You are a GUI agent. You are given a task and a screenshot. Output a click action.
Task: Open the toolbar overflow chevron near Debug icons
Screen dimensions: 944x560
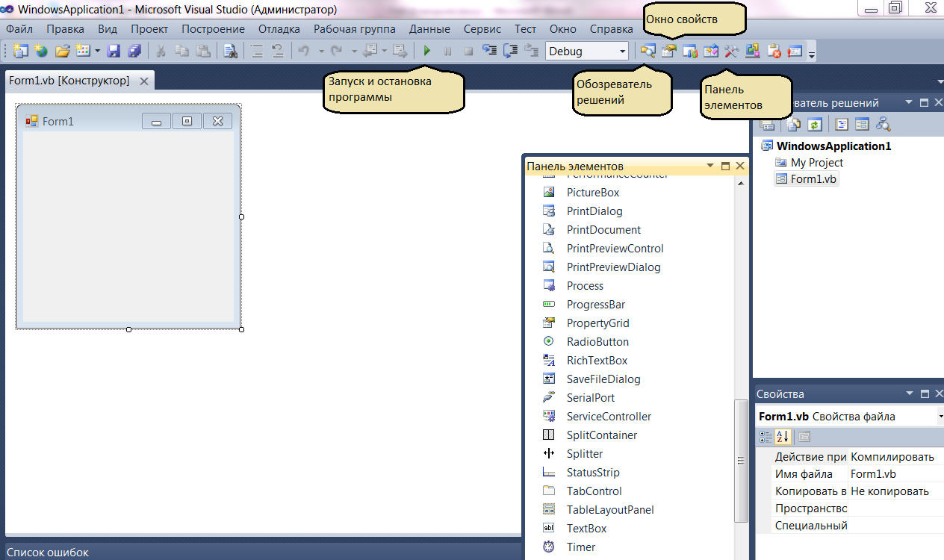click(812, 54)
